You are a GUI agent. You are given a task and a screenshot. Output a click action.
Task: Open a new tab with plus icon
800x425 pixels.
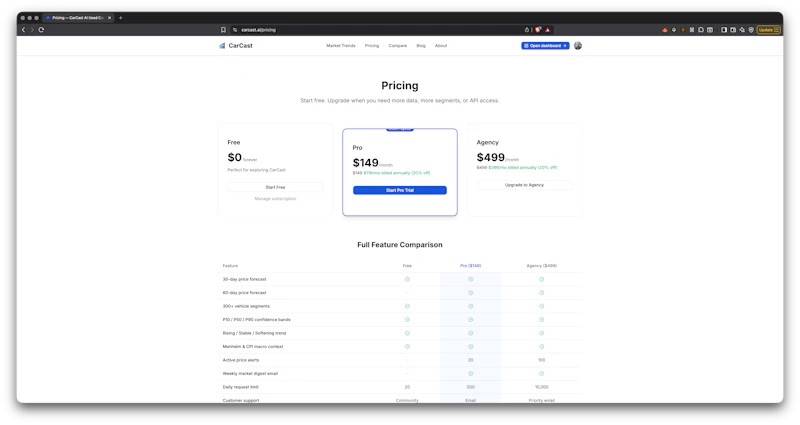120,18
